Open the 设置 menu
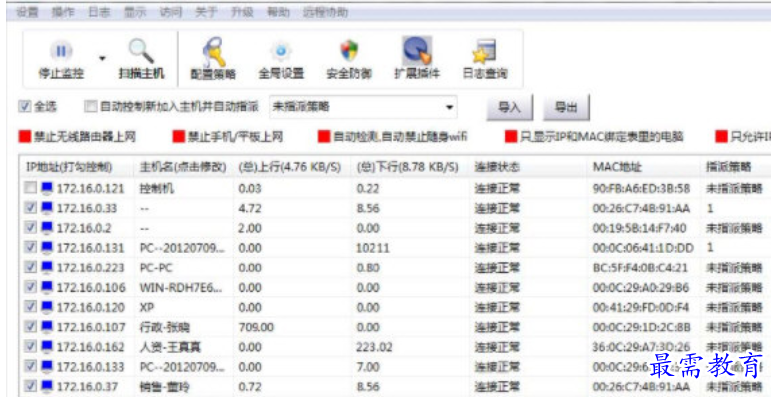771x397 pixels. (28, 12)
